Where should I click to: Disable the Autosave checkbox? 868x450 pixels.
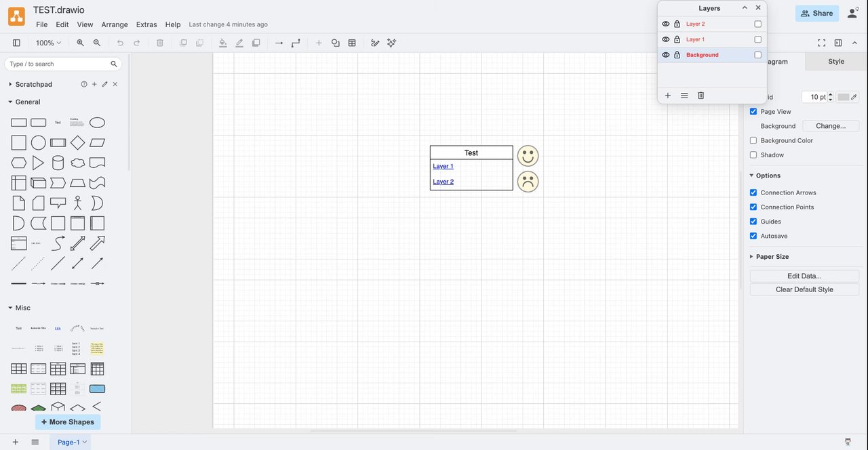point(753,236)
